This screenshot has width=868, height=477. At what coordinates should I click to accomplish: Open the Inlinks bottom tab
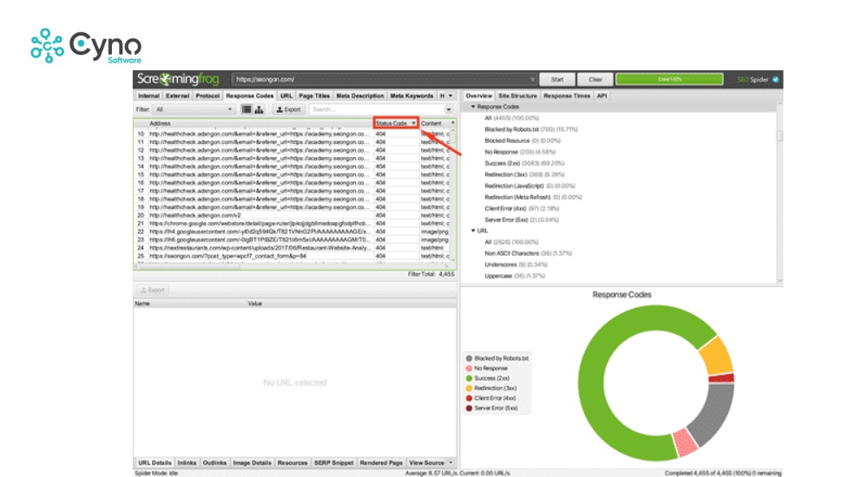pos(187,463)
